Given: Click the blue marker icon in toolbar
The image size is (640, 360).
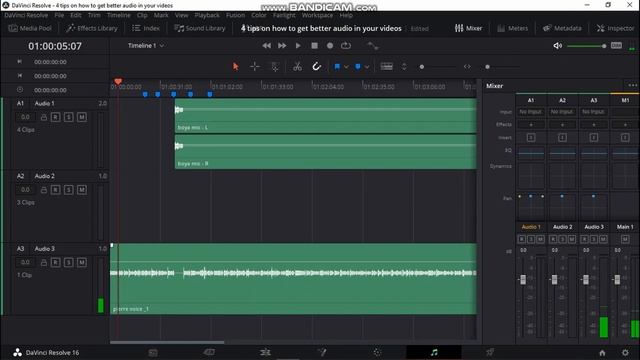Looking at the screenshot, I should click(x=358, y=67).
